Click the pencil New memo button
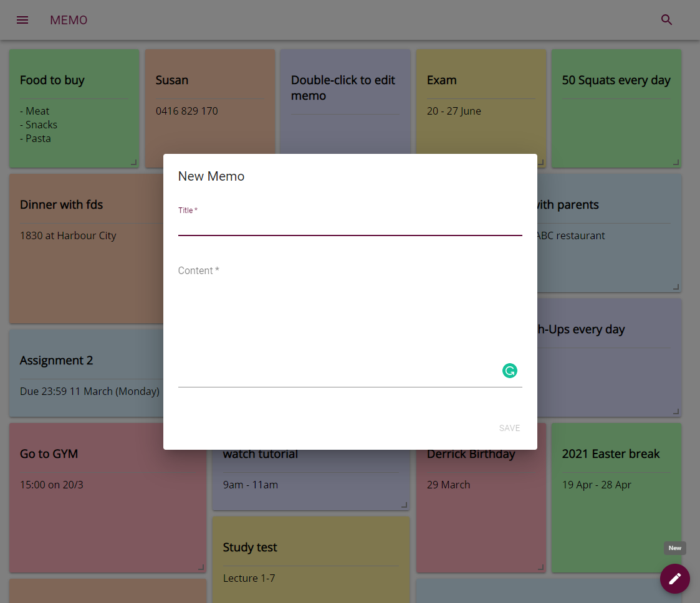Screen dimensions: 700x603 [674, 579]
